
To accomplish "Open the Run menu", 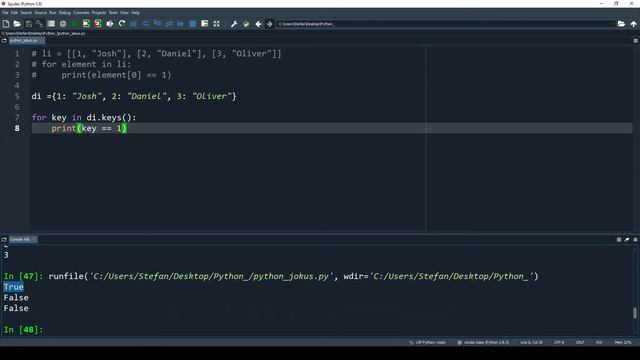I will [53, 13].
